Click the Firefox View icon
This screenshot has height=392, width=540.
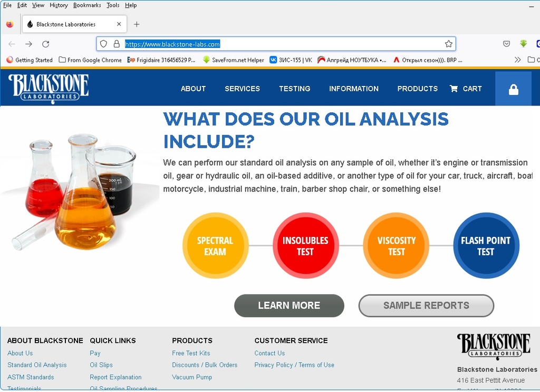9,24
